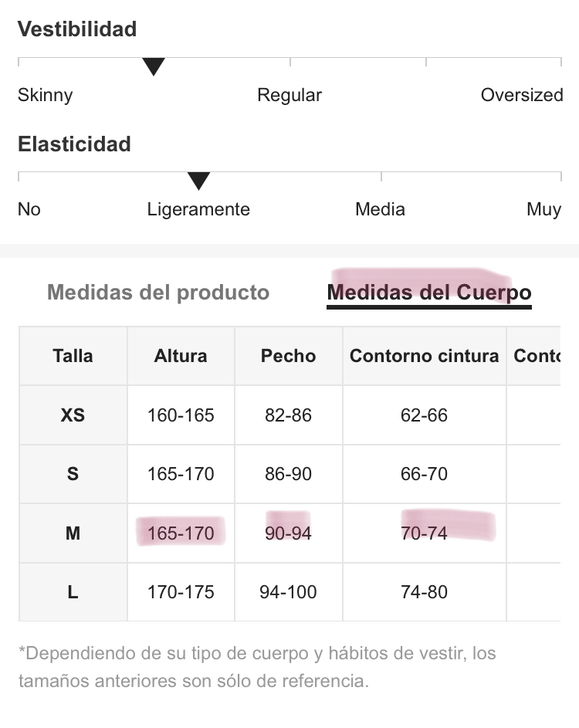
Task: Click the 94-100 chest cell for L
Action: [288, 592]
